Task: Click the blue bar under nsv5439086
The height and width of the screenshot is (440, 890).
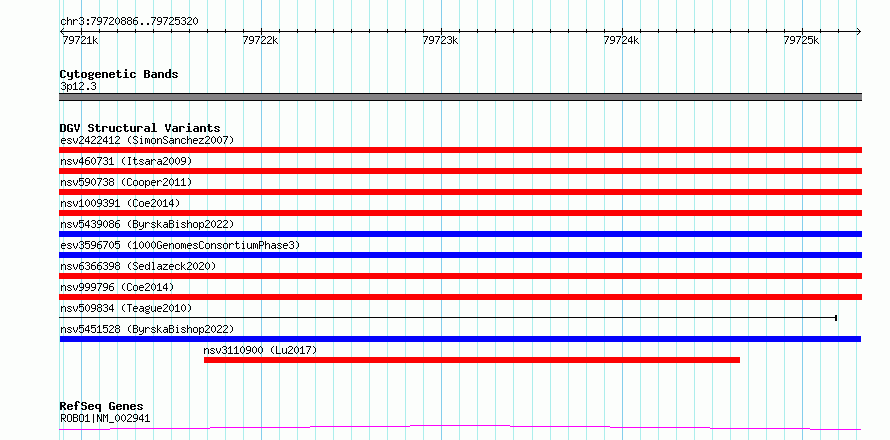Action: pos(460,234)
